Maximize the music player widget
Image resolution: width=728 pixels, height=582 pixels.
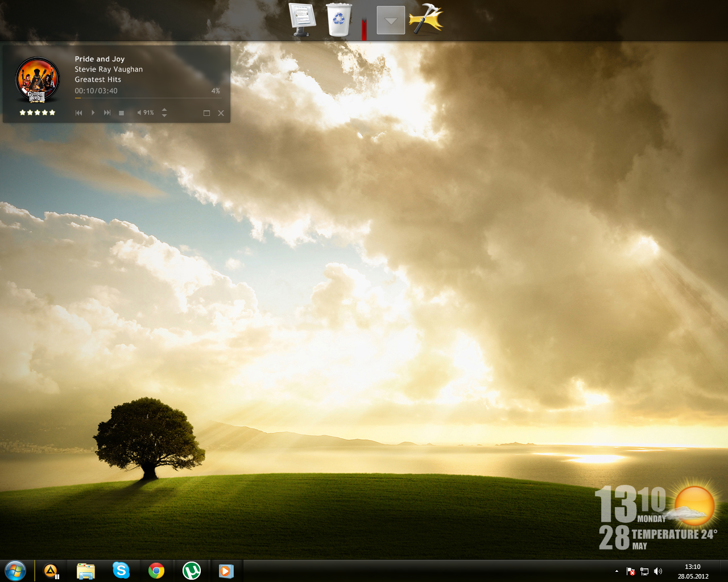(206, 113)
